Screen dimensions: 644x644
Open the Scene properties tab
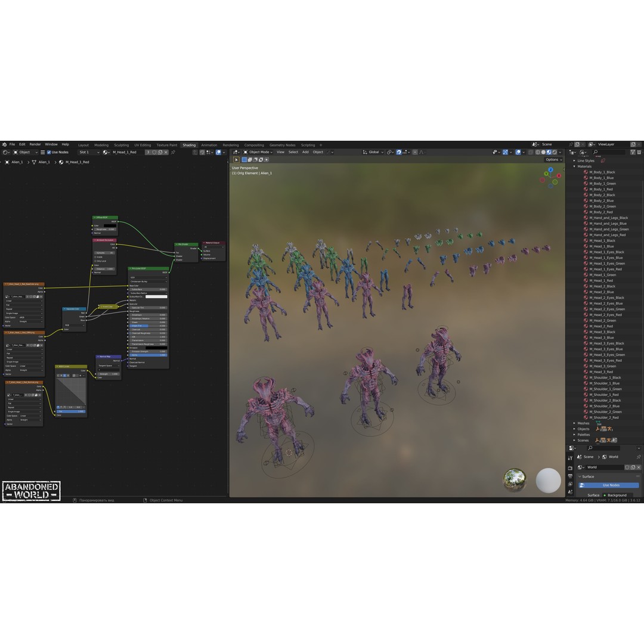pyautogui.click(x=570, y=492)
